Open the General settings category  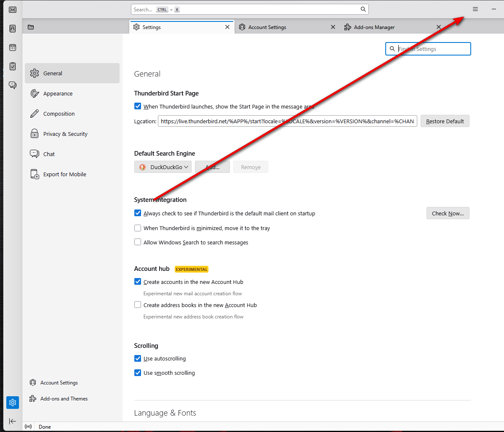[x=72, y=73]
